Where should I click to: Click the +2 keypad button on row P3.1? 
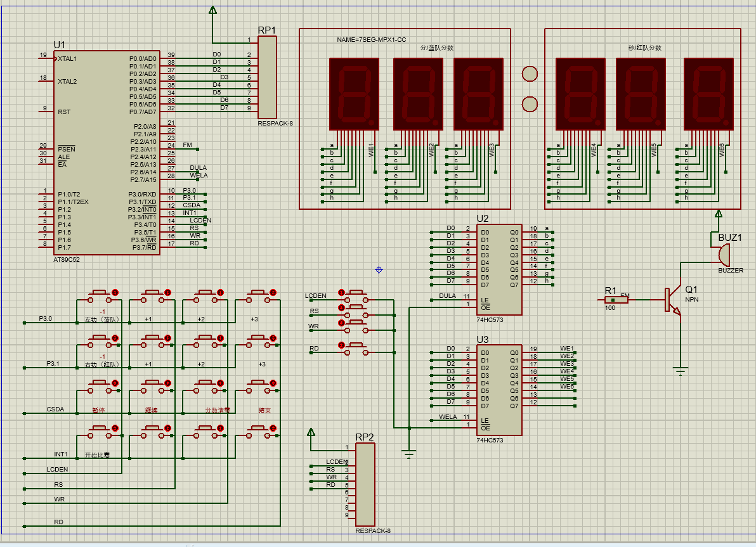(205, 341)
